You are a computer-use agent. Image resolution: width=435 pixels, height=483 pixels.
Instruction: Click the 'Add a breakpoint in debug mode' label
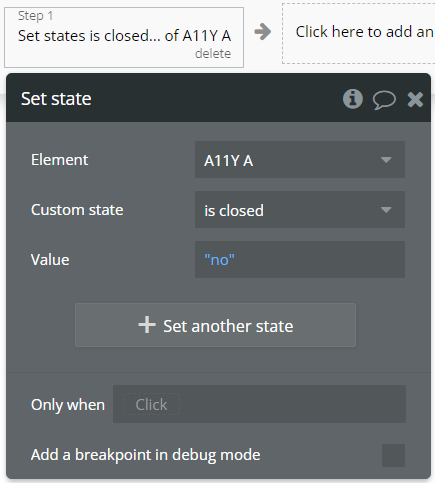click(x=145, y=455)
